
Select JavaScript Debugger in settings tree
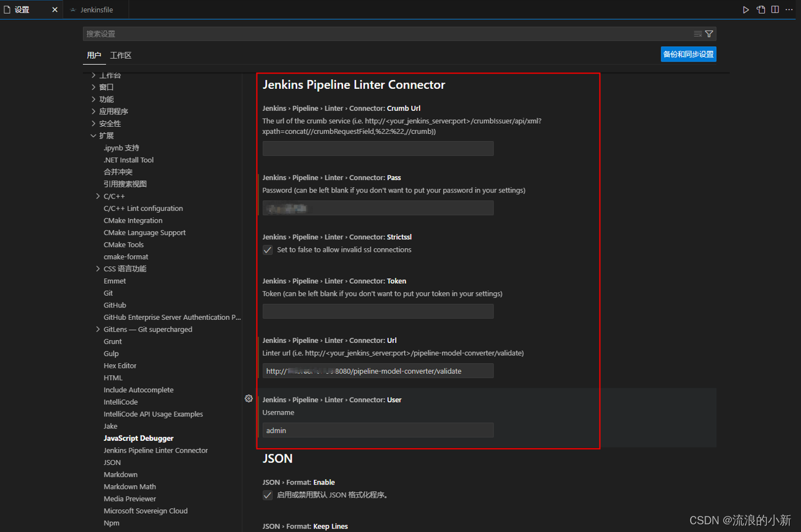click(139, 438)
